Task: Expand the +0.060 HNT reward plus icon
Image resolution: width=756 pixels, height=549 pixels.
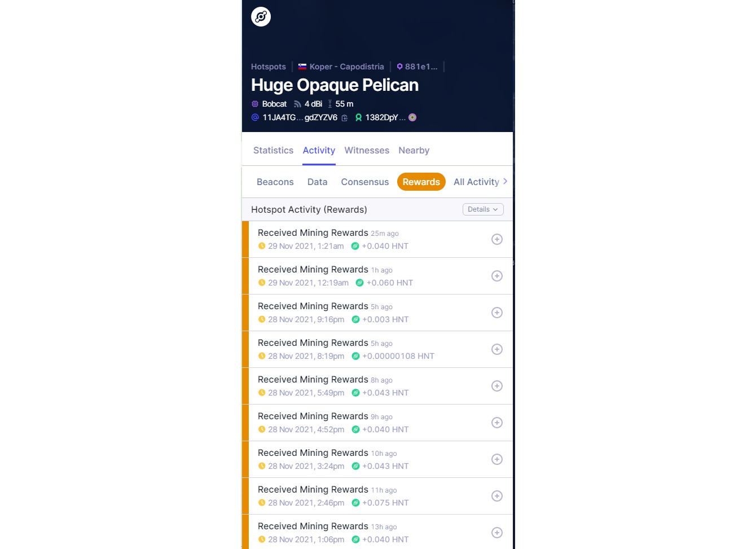Action: coord(497,276)
